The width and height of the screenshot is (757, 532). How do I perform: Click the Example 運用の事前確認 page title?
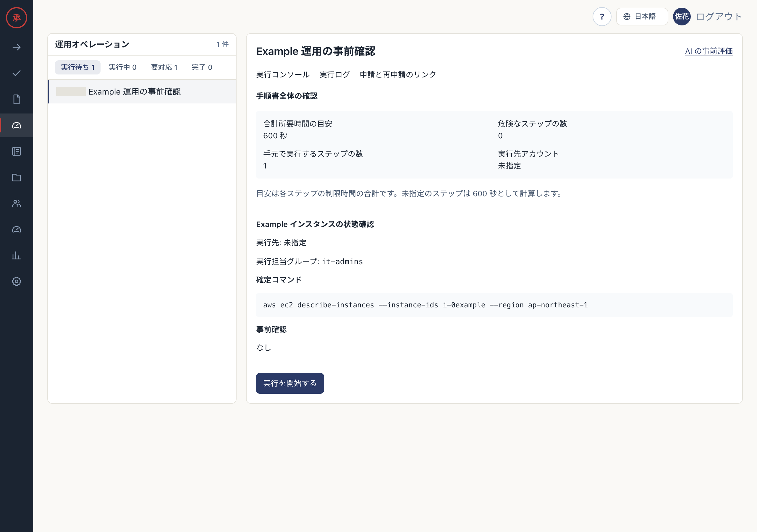316,51
